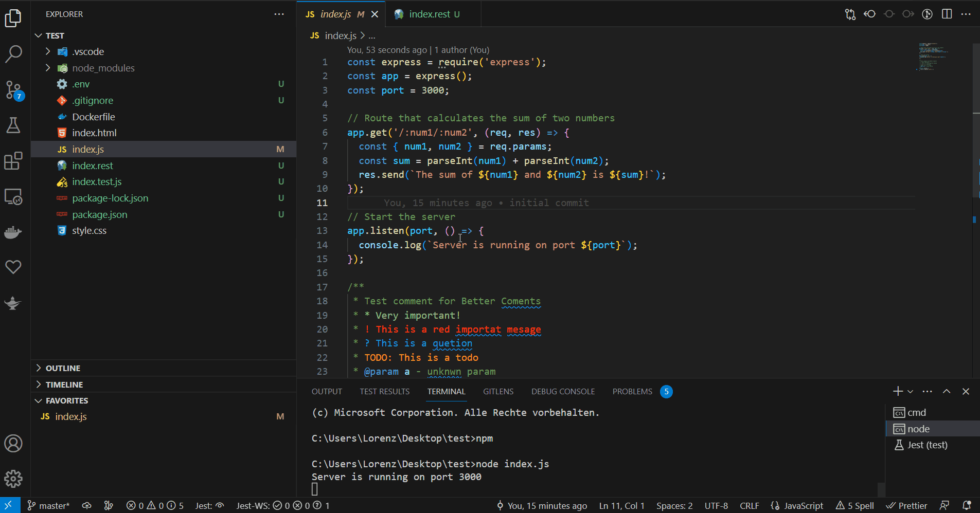980x513 pixels.
Task: Click the publish cloud icon in status bar
Action: pyautogui.click(x=86, y=506)
